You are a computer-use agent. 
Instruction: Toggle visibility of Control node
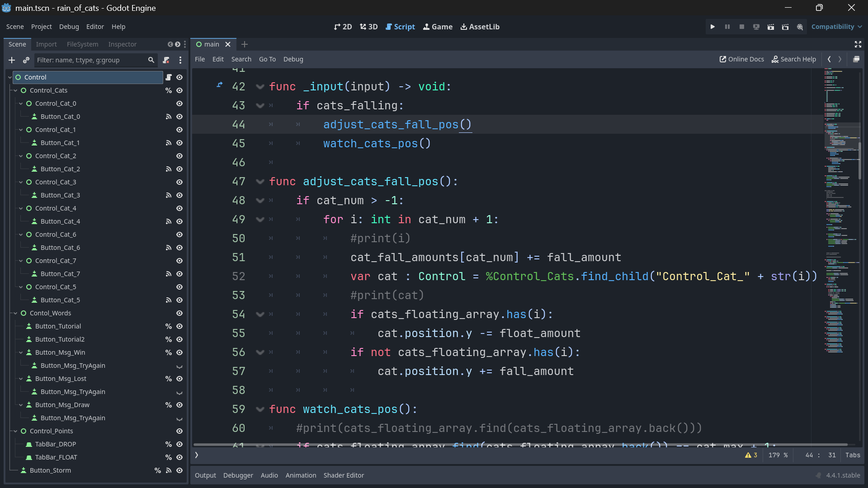(x=179, y=77)
